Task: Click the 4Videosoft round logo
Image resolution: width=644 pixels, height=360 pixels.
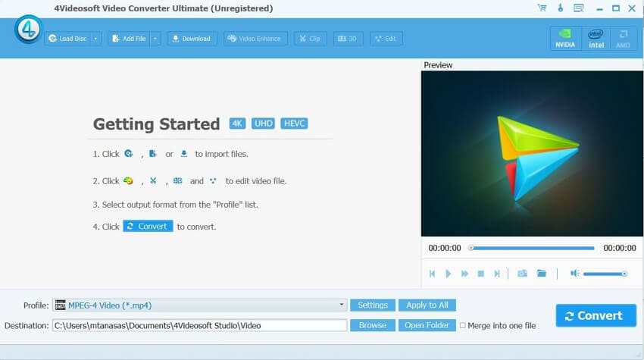Action: pyautogui.click(x=28, y=29)
